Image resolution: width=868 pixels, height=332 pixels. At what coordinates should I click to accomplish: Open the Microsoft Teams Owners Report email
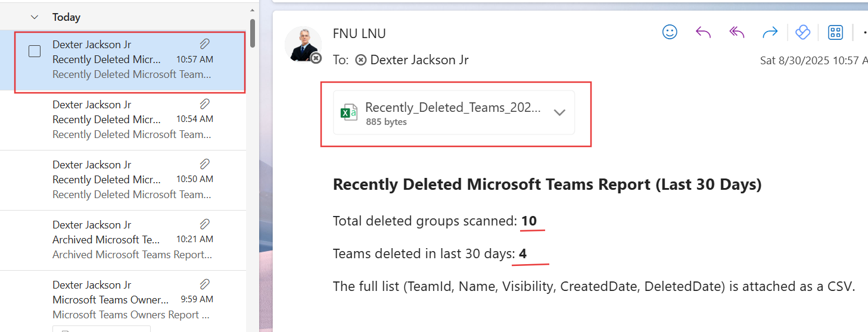point(131,299)
